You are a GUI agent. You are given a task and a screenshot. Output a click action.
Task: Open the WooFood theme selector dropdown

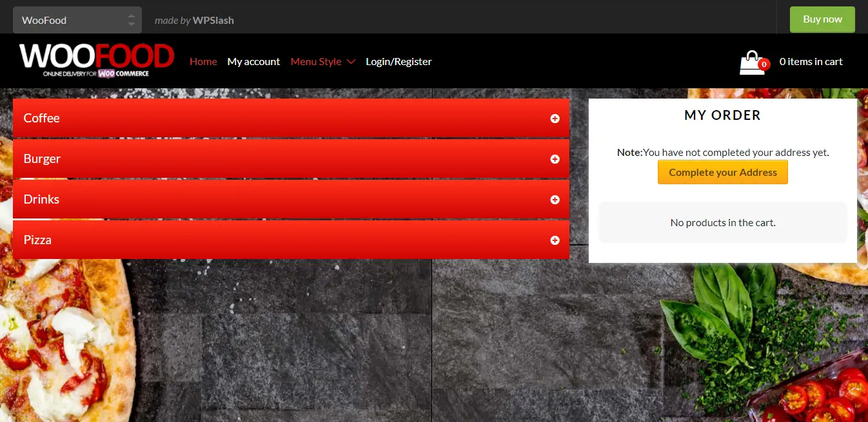[77, 20]
